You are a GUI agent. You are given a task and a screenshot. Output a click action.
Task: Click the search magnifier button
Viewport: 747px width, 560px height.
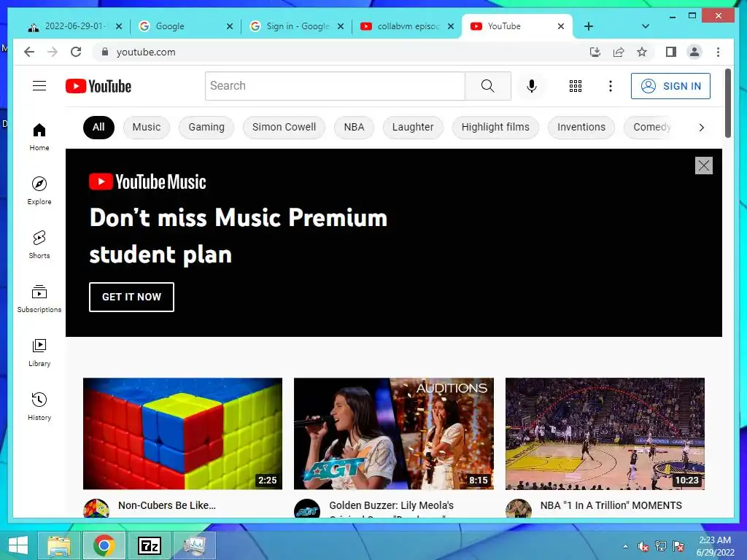[x=488, y=86]
